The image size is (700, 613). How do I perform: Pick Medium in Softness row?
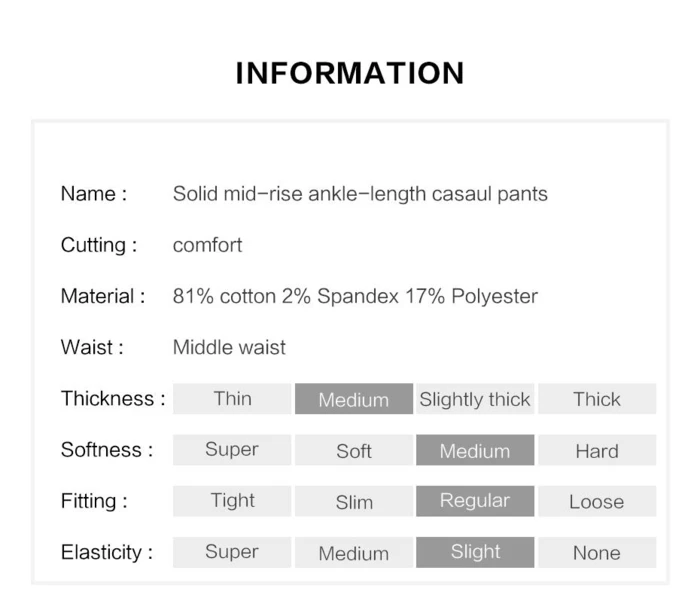point(475,450)
